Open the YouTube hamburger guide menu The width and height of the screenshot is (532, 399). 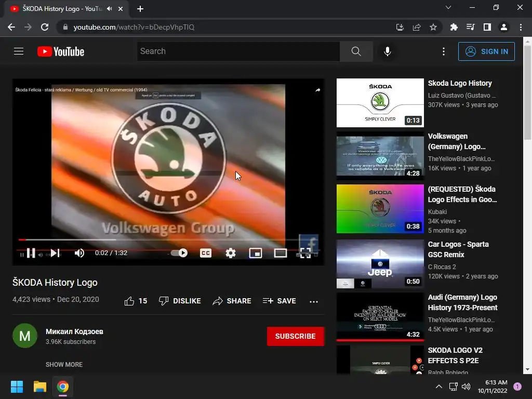coord(19,51)
